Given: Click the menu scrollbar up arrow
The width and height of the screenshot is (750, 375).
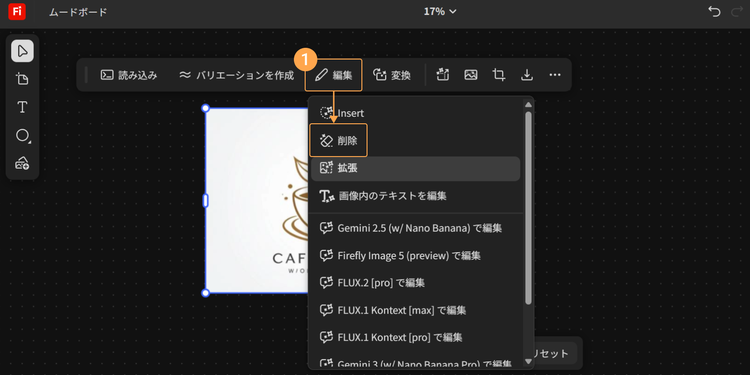Looking at the screenshot, I should pos(528,104).
